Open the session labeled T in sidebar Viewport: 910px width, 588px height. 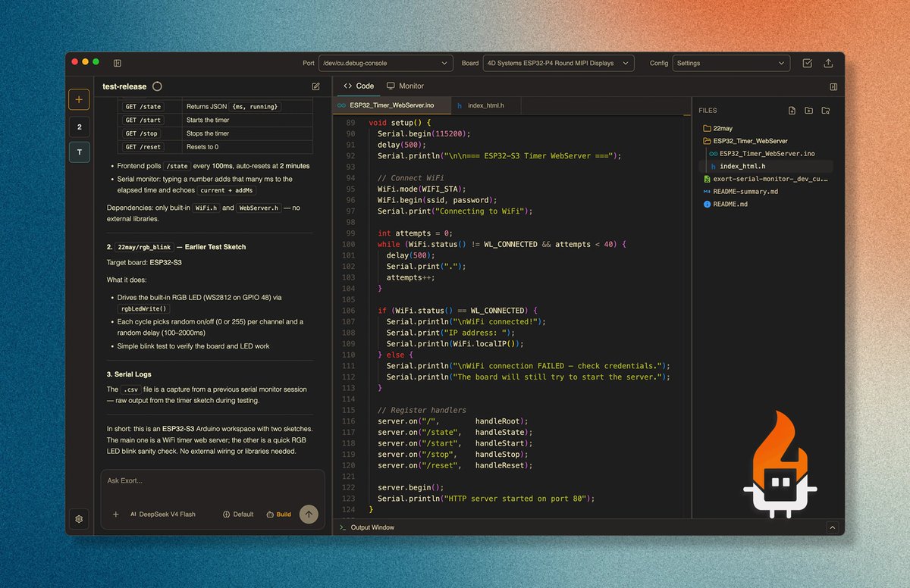coord(79,152)
